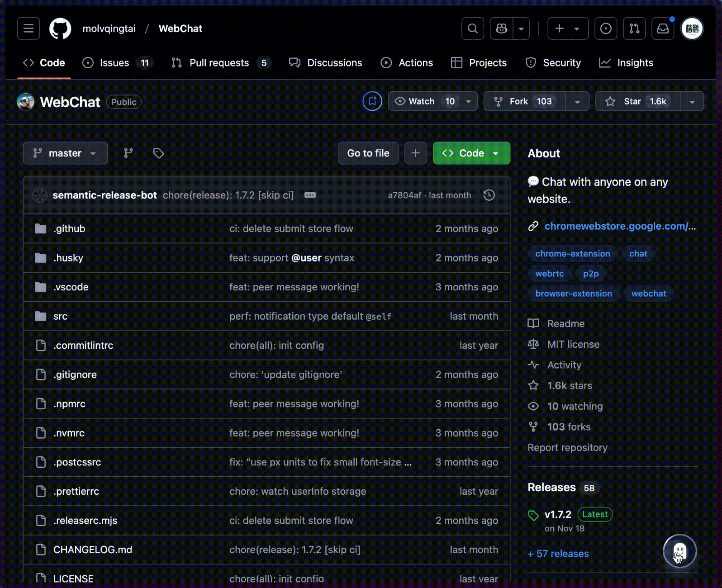Open commit history clock icon

(489, 195)
